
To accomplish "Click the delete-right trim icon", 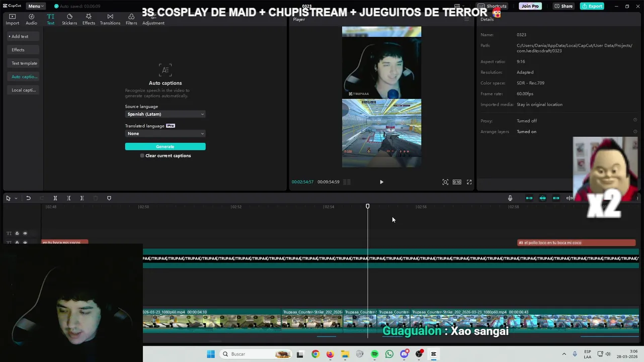I will [x=82, y=198].
